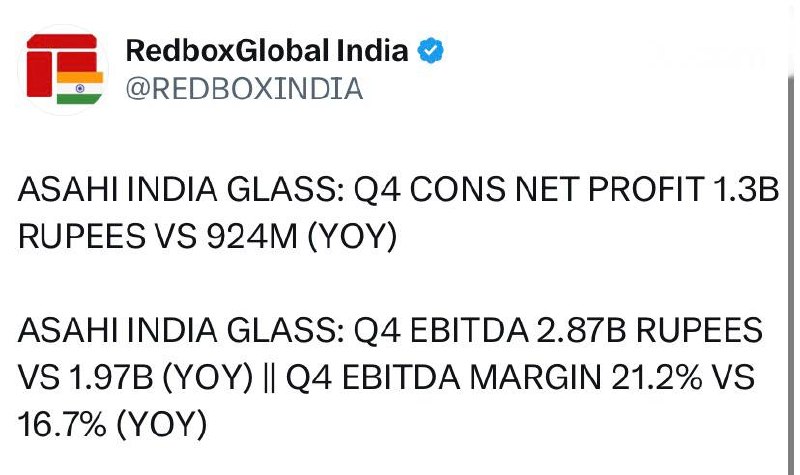Click the double-bar || separator in the tweet
This screenshot has height=475, width=800.
270,378
